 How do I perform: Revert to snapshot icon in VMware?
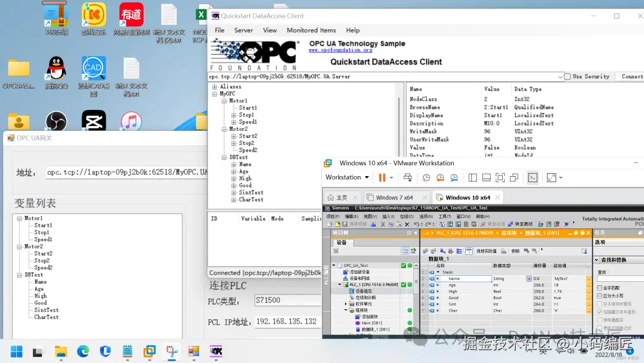pyautogui.click(x=440, y=177)
